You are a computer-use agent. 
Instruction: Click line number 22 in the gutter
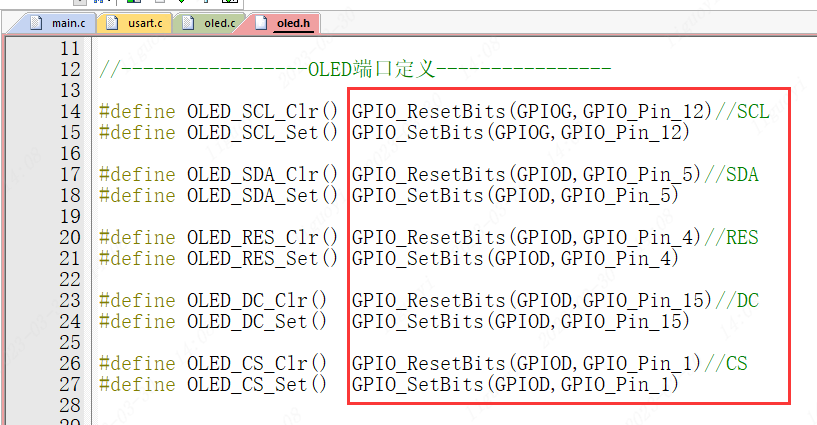70,280
